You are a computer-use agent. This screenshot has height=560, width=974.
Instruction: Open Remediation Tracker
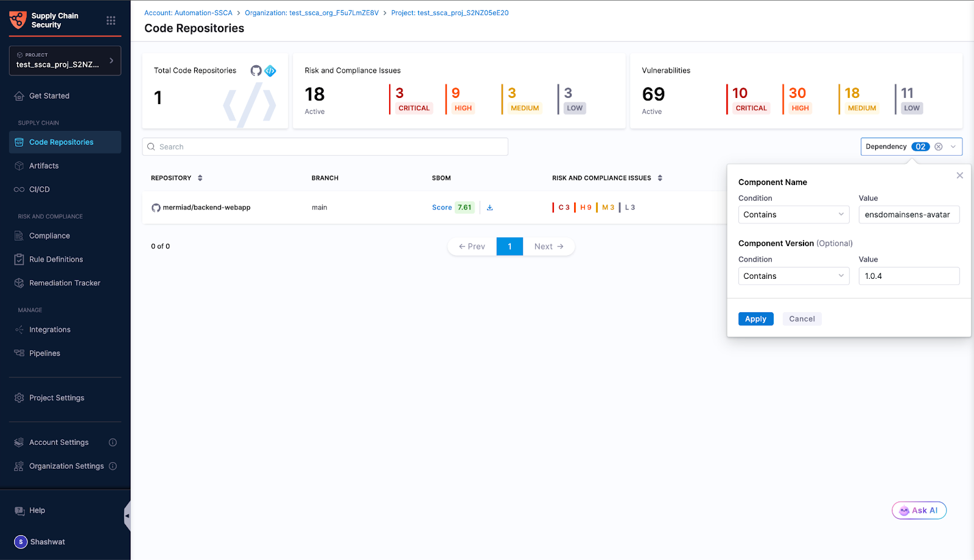click(x=65, y=283)
